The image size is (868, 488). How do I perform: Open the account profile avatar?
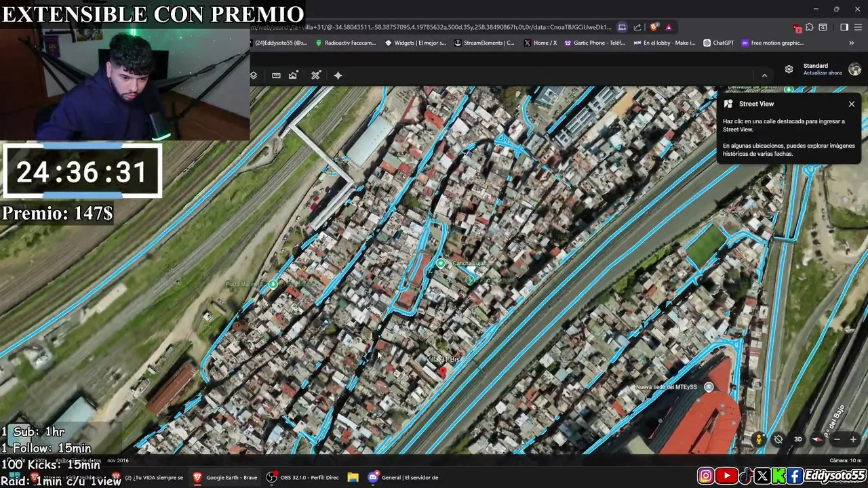click(x=854, y=69)
